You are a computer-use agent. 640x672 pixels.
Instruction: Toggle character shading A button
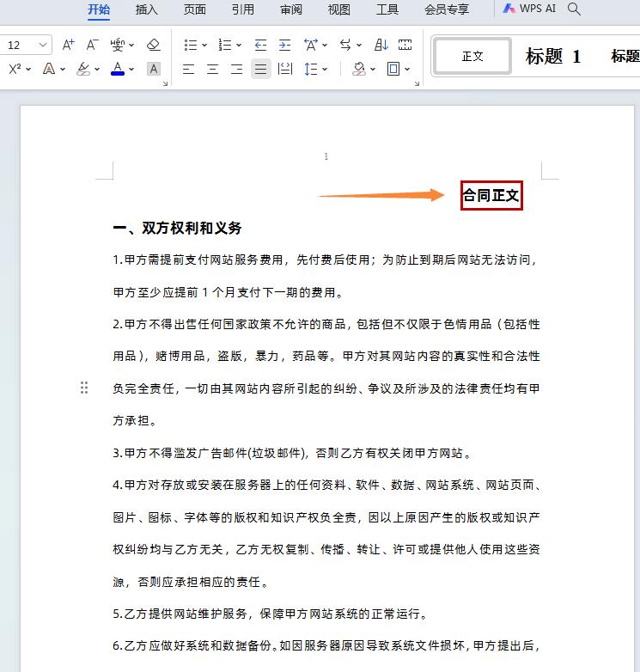[x=154, y=69]
